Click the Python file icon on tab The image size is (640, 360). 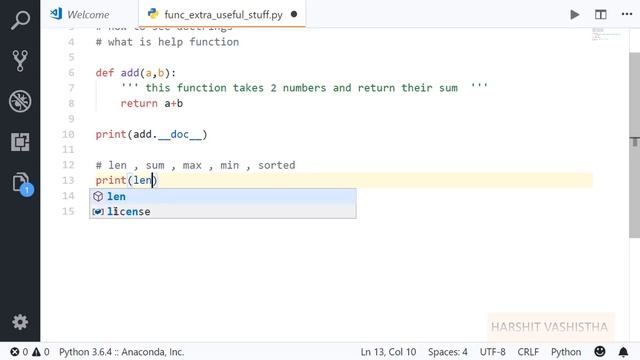pyautogui.click(x=153, y=14)
